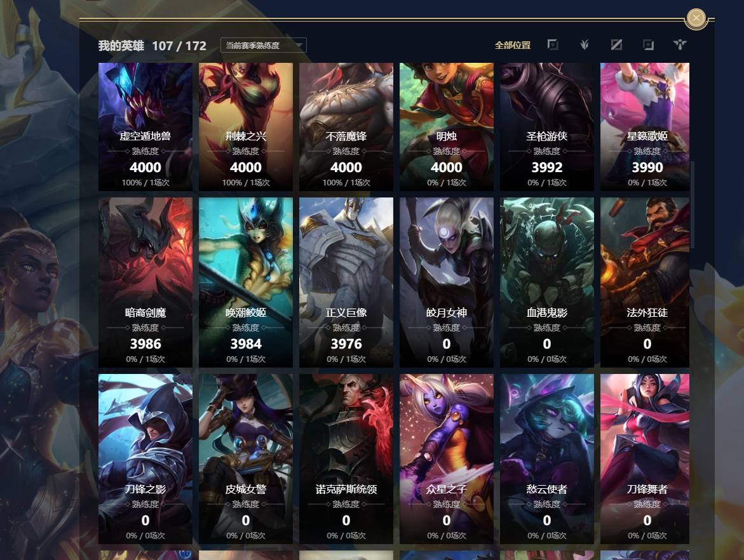Select the 不落魔锋 champion card
Image resolution: width=744 pixels, height=560 pixels.
[346, 126]
